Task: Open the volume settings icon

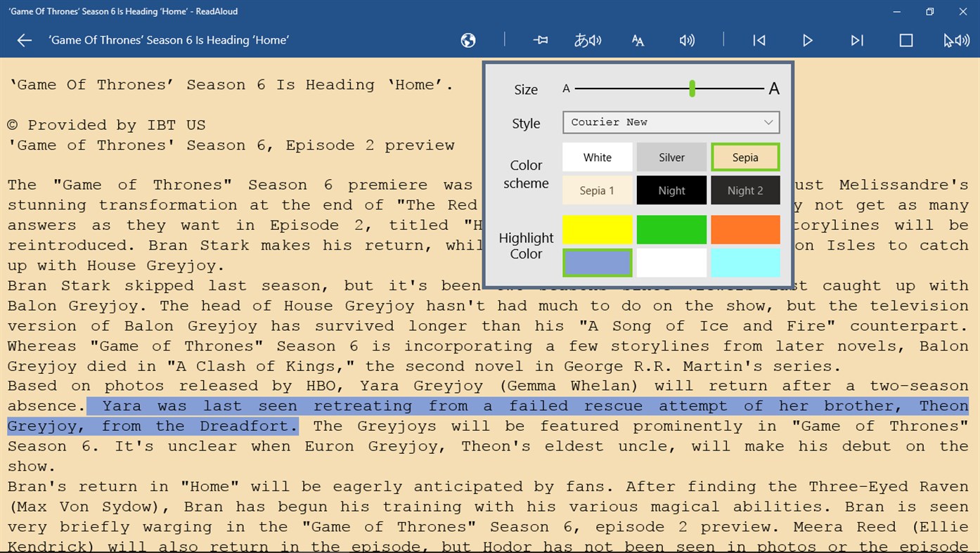Action: pyautogui.click(x=687, y=40)
